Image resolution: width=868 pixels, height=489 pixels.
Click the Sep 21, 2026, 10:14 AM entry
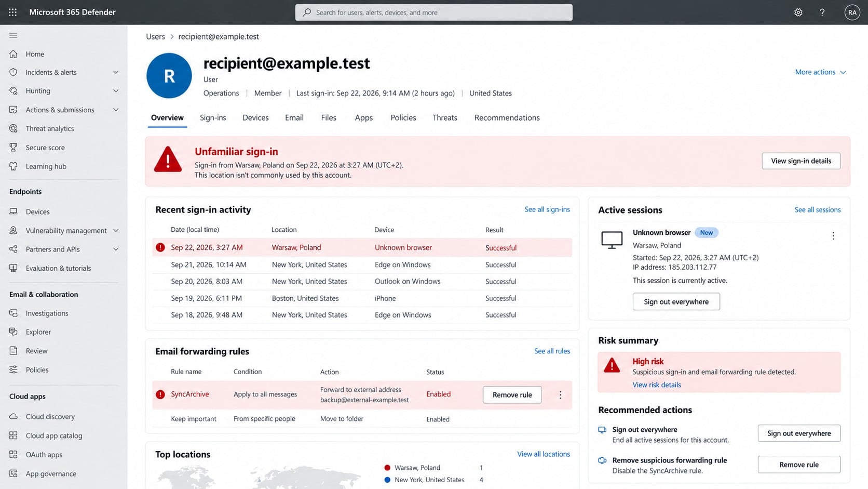point(209,265)
